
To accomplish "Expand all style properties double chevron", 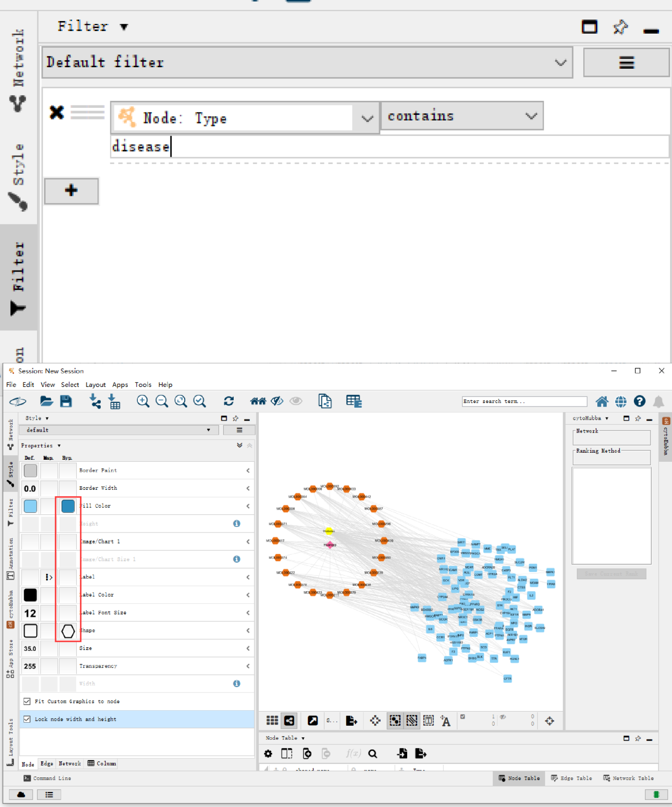I will click(240, 445).
